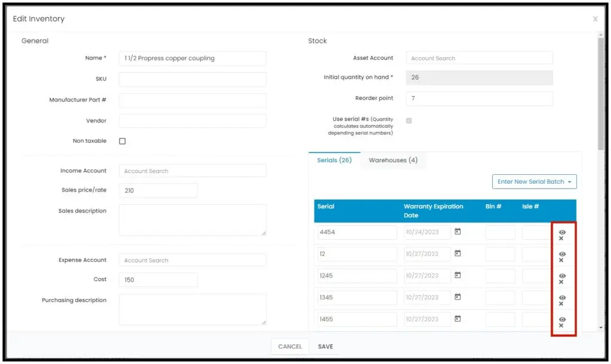Click the Cost field showing 150

point(158,280)
